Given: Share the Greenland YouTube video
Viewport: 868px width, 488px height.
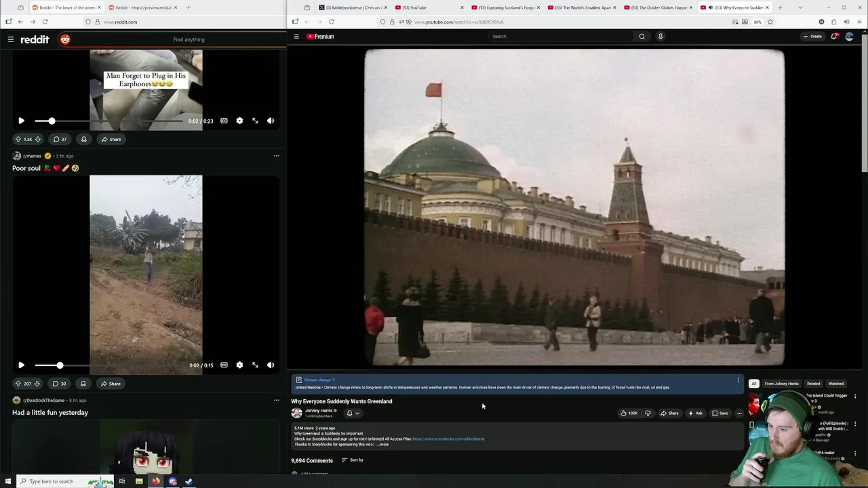Looking at the screenshot, I should click(x=669, y=413).
